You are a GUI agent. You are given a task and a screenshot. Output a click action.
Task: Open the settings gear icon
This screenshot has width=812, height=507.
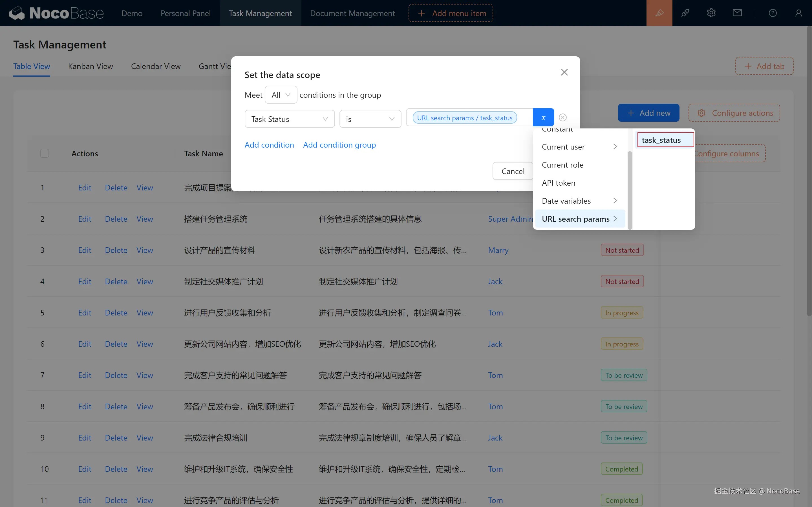pyautogui.click(x=711, y=13)
